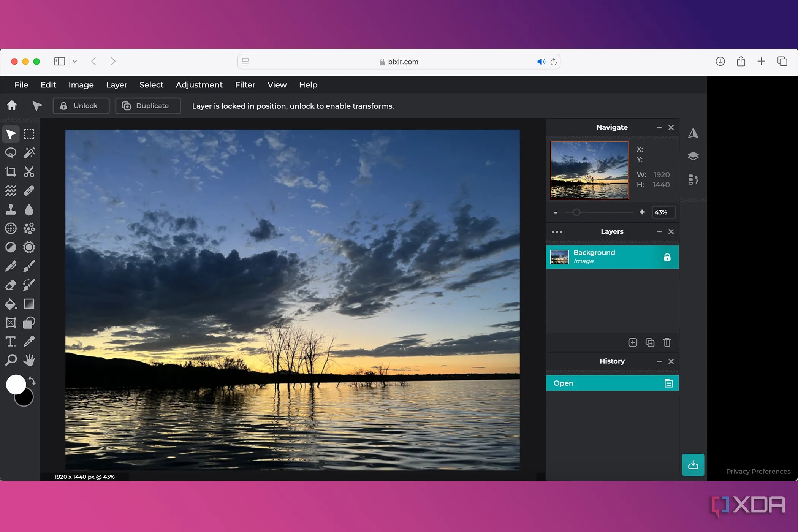The height and width of the screenshot is (532, 798).
Task: Open the Filter menu
Action: (x=245, y=85)
